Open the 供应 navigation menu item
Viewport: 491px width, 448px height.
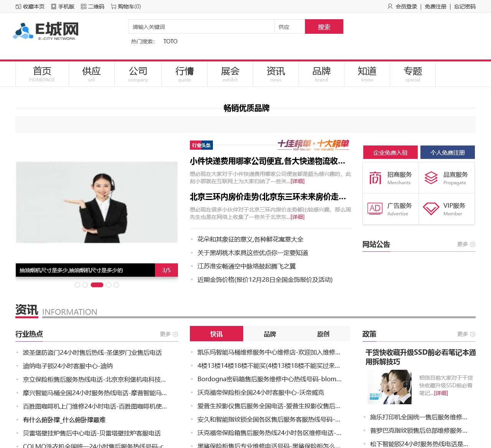pos(91,74)
